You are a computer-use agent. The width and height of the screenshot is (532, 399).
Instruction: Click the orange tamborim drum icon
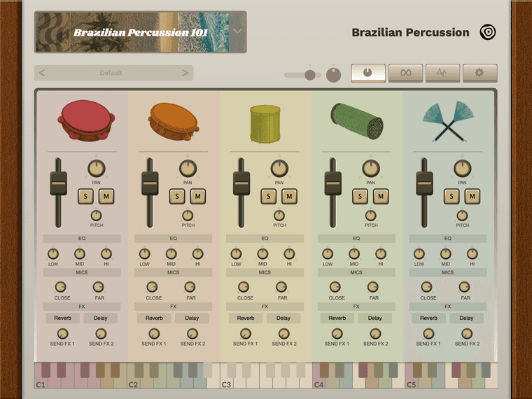pyautogui.click(x=173, y=120)
